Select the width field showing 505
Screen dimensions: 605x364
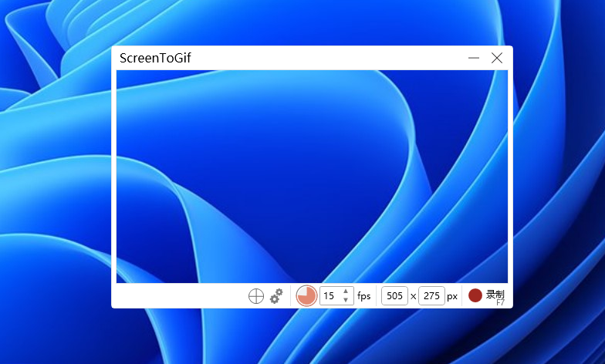tap(394, 296)
